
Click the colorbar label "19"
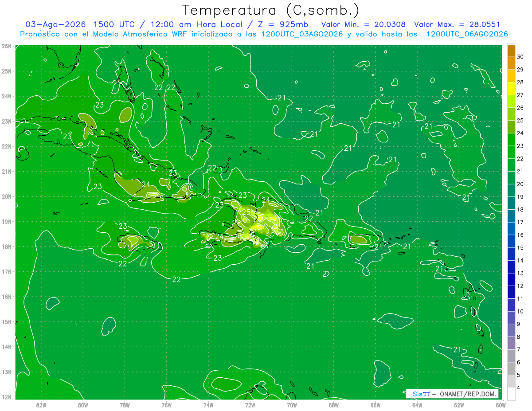(520, 197)
